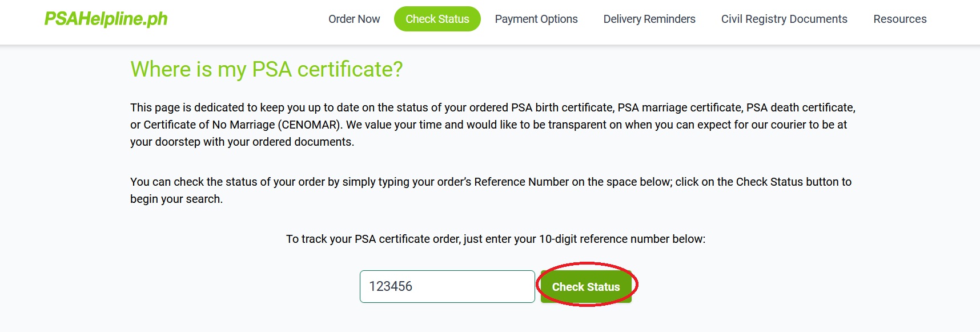Open Delivery Reminders from the navigation bar
The width and height of the screenshot is (980, 332).
[x=649, y=19]
